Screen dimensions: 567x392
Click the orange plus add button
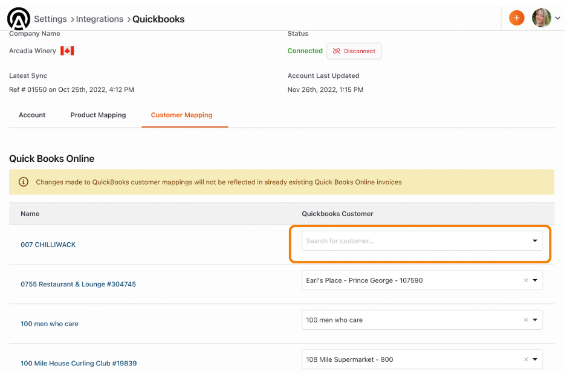click(x=516, y=18)
